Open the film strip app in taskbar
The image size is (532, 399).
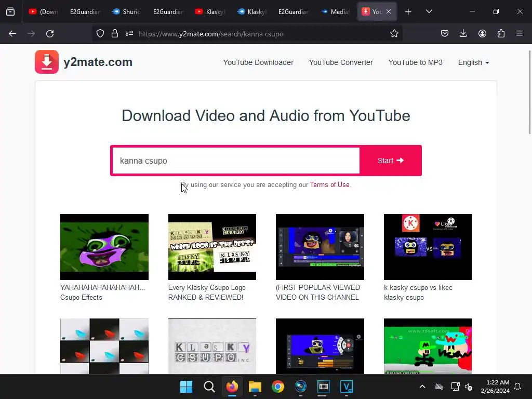323,387
